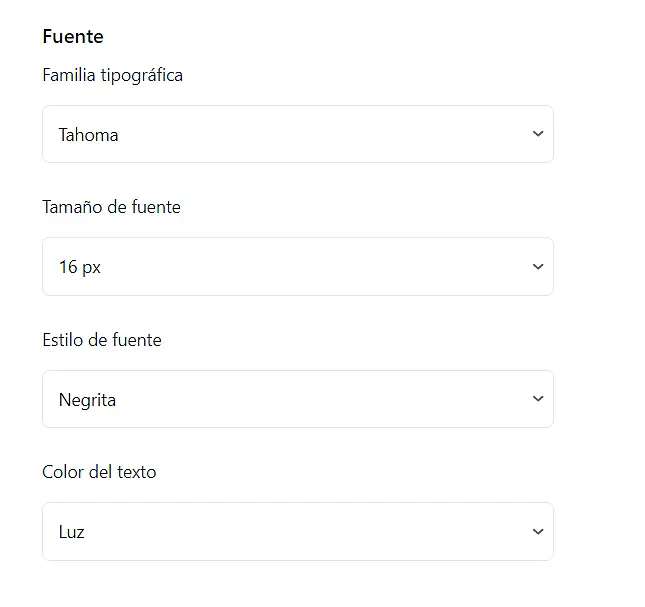
Task: Click the "Fuente" section heading
Action: click(73, 37)
